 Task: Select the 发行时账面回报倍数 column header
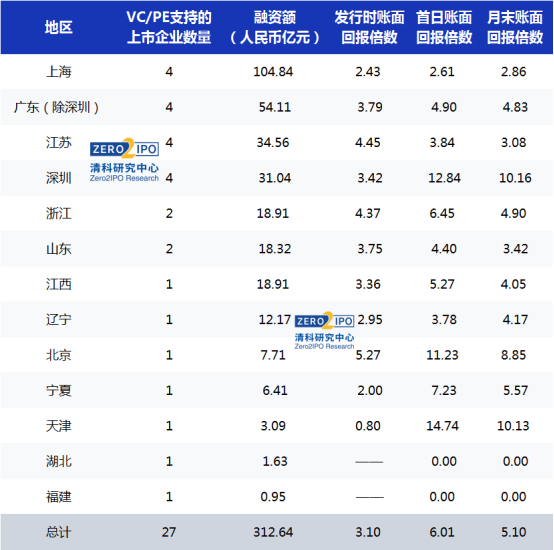[x=369, y=27]
